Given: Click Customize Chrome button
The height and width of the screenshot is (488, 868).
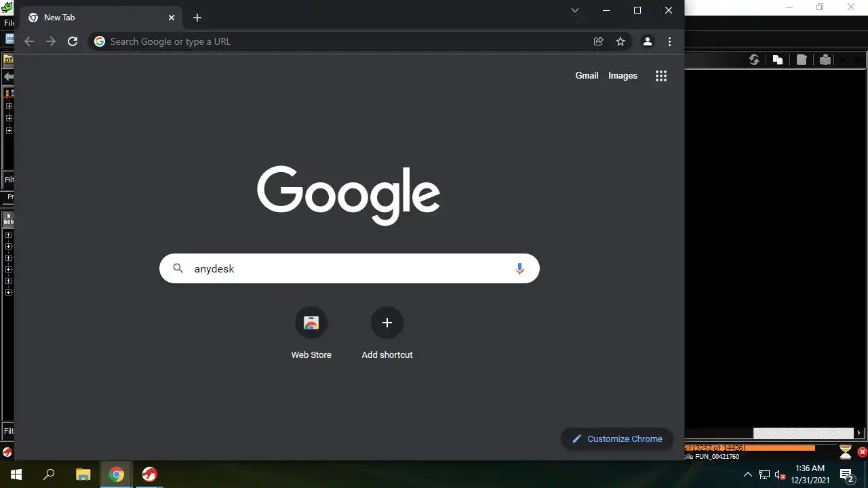Looking at the screenshot, I should 617,439.
